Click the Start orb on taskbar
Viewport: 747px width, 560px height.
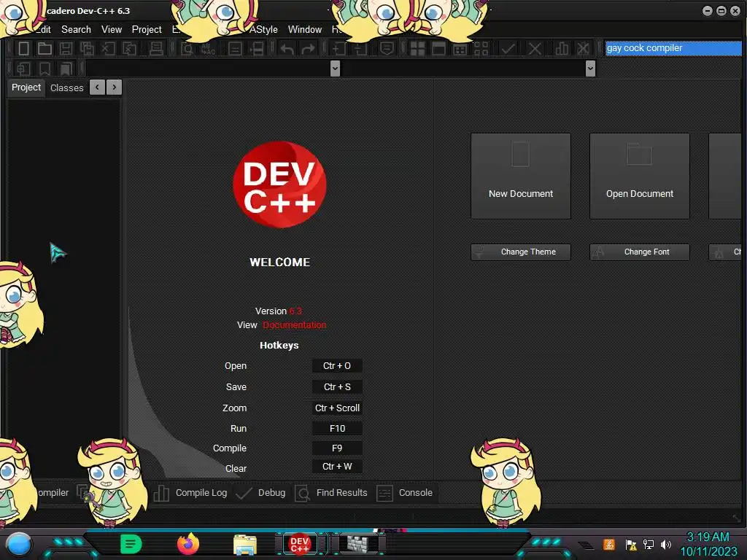(x=19, y=545)
